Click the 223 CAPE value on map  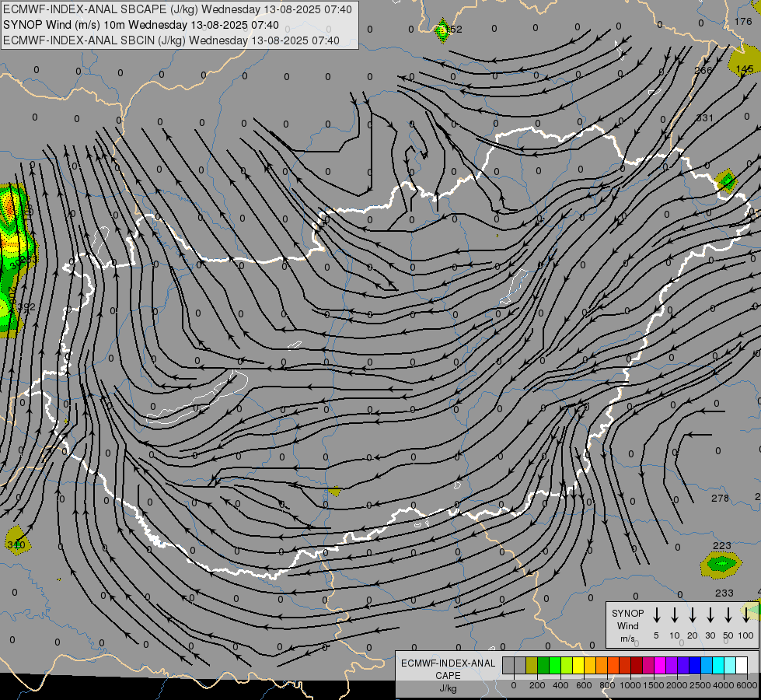coord(721,545)
